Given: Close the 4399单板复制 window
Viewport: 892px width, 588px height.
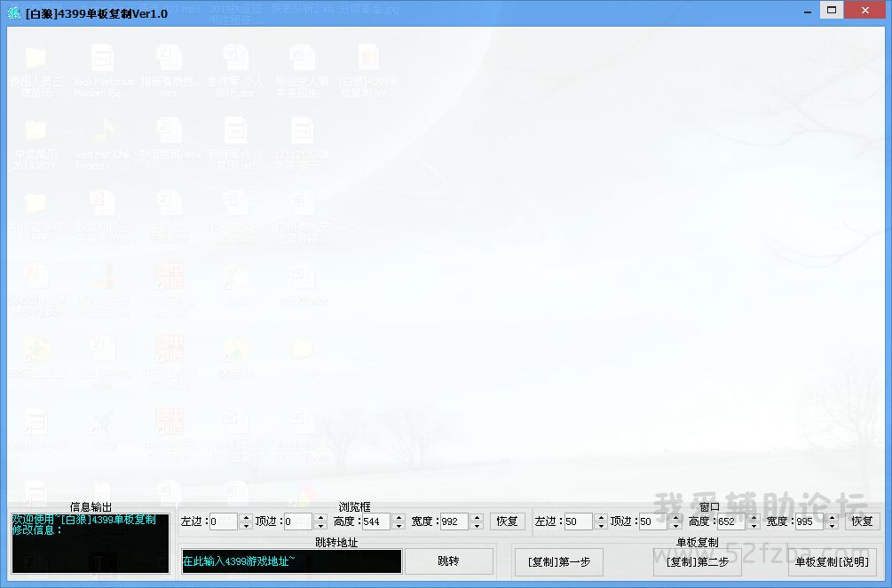Looking at the screenshot, I should coord(864,11).
